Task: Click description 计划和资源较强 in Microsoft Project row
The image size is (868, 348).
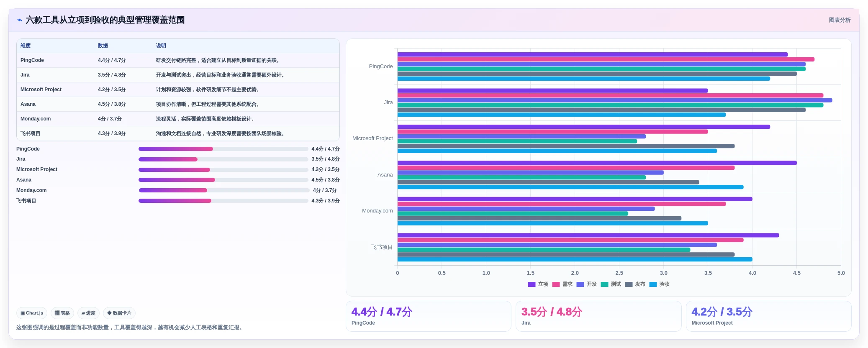Action: tap(208, 90)
